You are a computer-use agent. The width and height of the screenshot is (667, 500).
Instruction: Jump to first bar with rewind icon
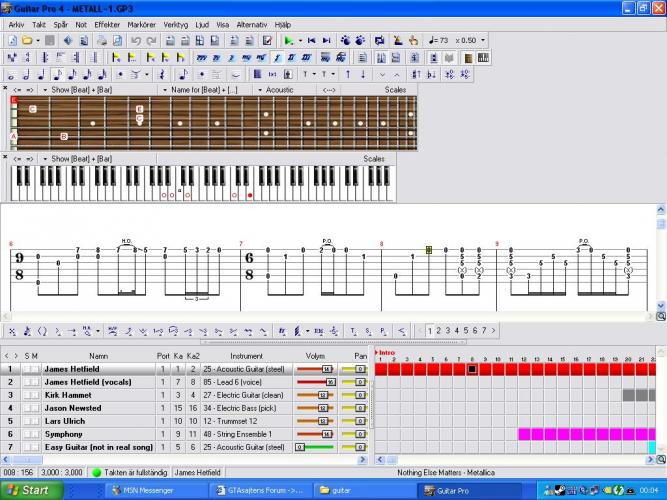point(312,40)
